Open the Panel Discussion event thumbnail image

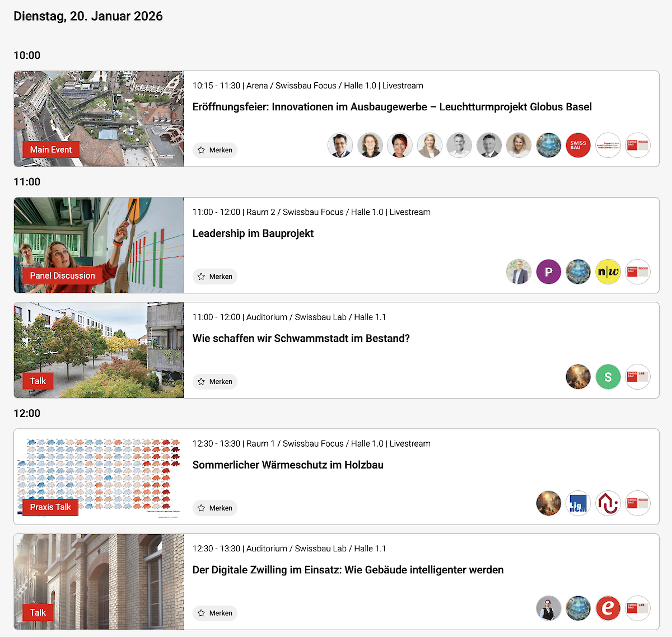99,235
